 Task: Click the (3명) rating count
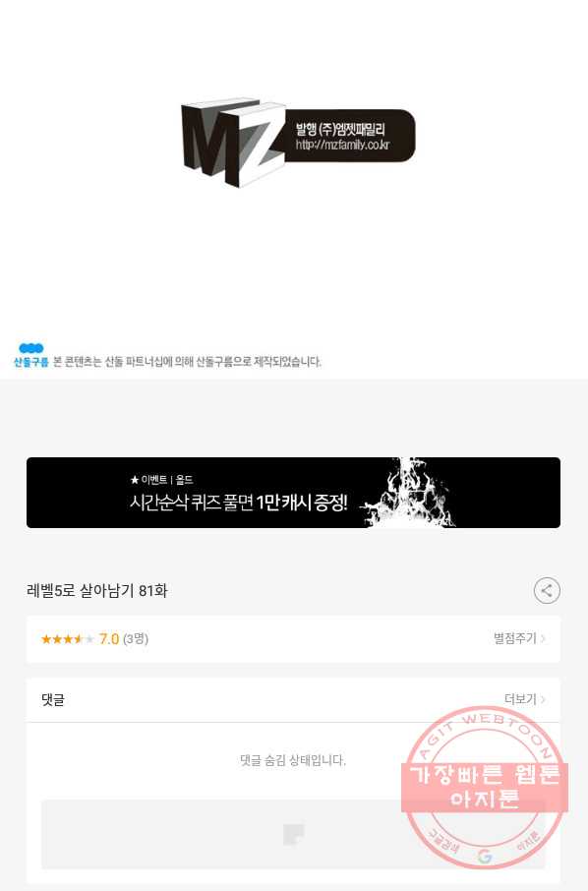(x=136, y=639)
